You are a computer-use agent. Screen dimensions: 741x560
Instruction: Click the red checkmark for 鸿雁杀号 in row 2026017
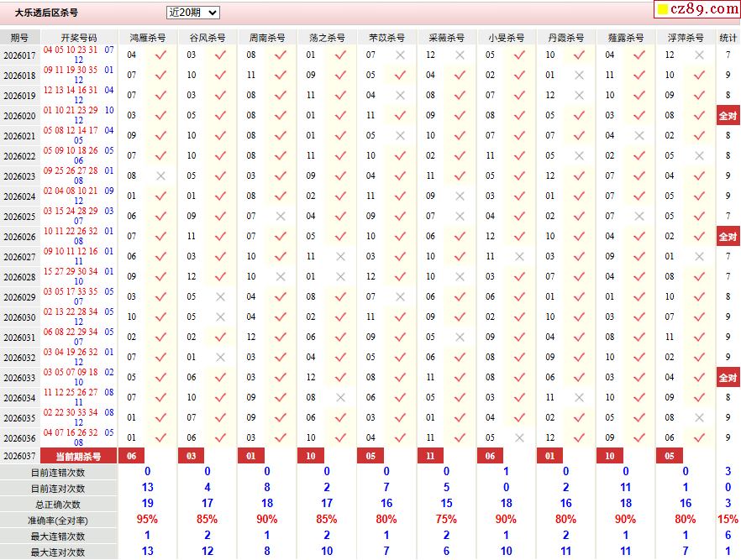click(160, 55)
